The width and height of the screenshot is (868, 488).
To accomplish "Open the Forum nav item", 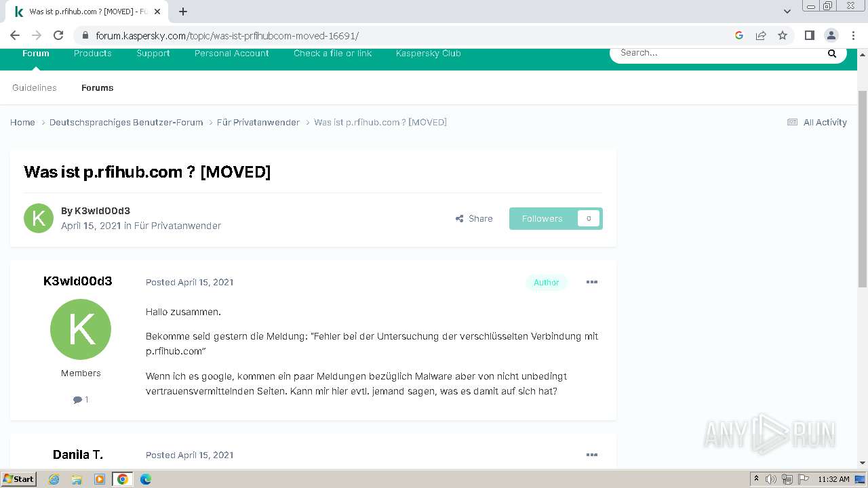I will click(36, 54).
